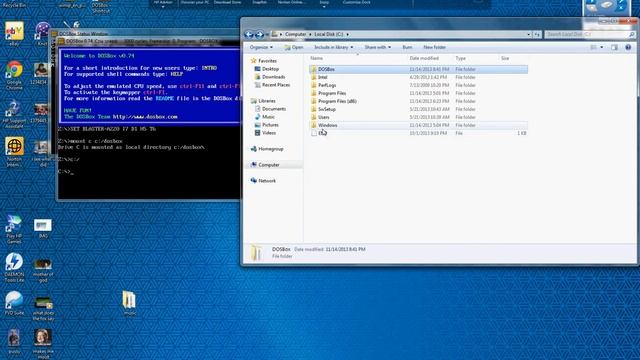Select the music folder on the desktop
Screen dimensions: 640x360
129,303
